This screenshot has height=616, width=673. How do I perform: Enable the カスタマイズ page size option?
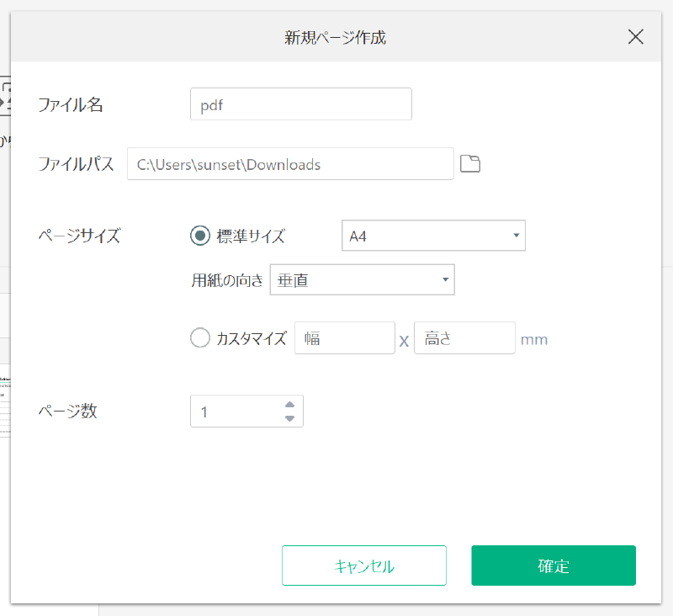click(x=200, y=337)
